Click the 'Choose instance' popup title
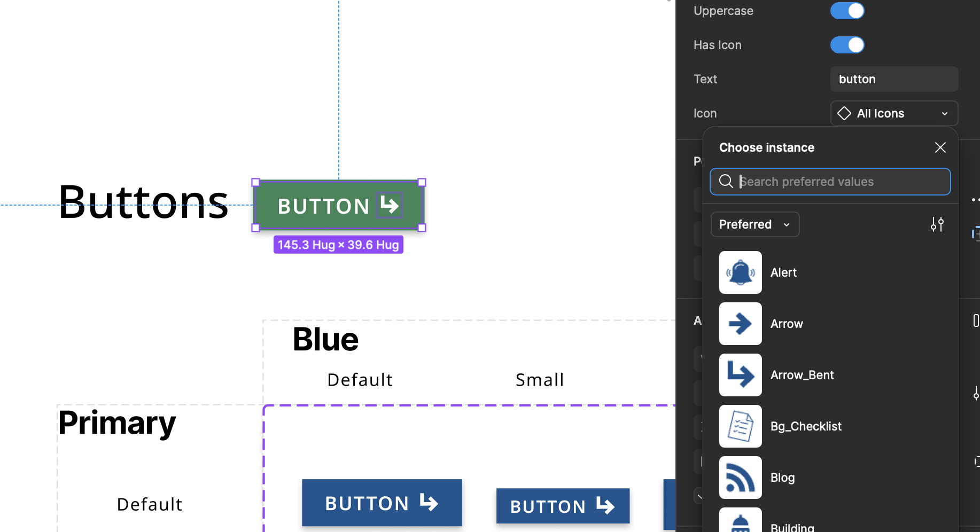This screenshot has width=980, height=532. pyautogui.click(x=766, y=147)
